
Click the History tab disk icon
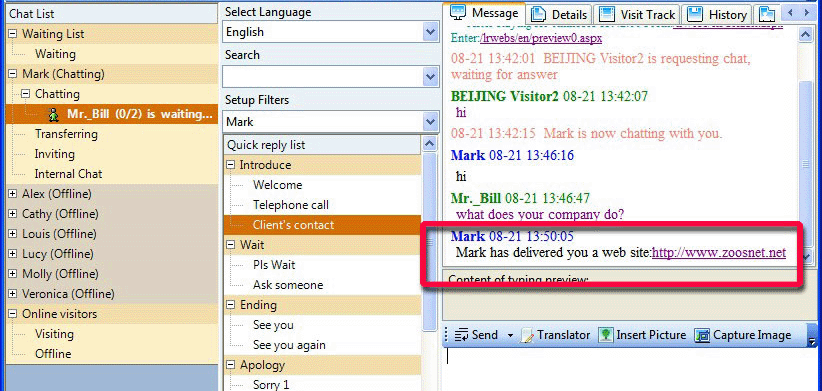point(695,14)
